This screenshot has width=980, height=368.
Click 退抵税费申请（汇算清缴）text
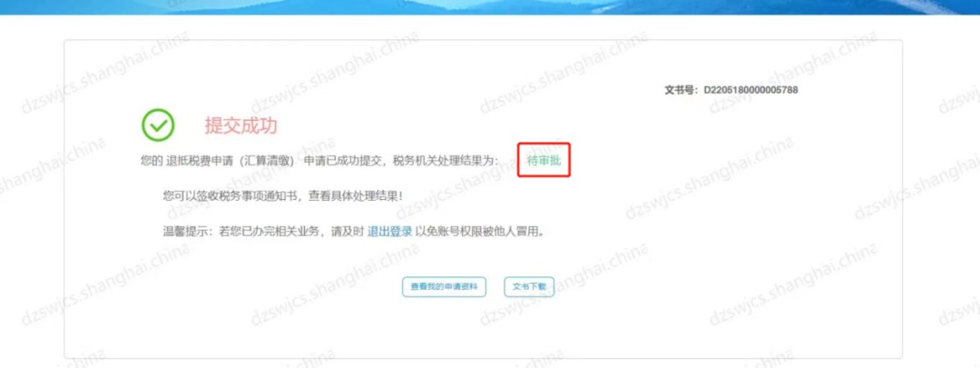click(x=230, y=161)
